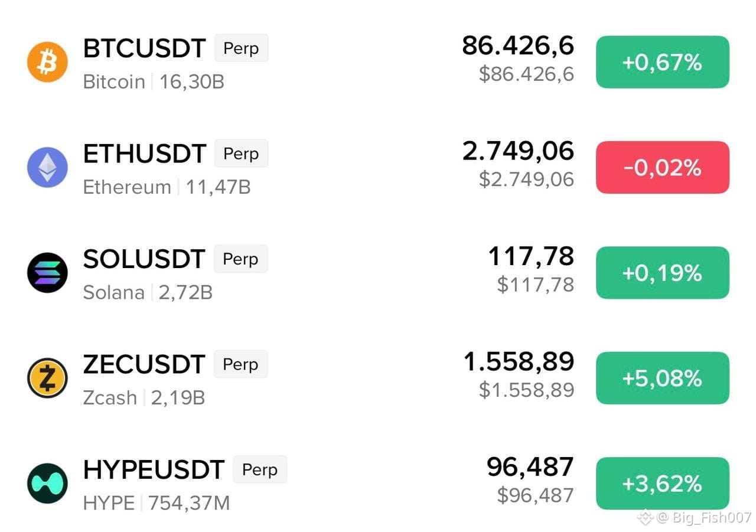Image resolution: width=756 pixels, height=532 pixels.
Task: Tap the +5,08% Zcash change badge
Action: click(663, 378)
